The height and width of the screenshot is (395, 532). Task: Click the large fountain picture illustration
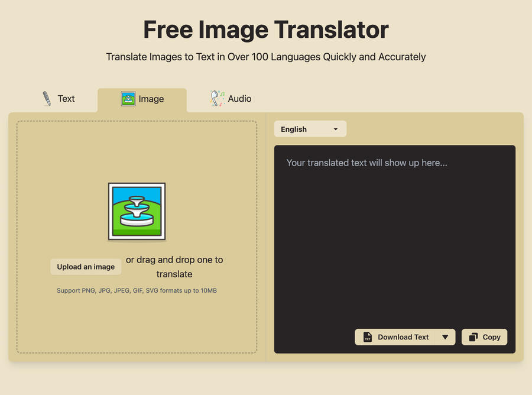coord(137,211)
